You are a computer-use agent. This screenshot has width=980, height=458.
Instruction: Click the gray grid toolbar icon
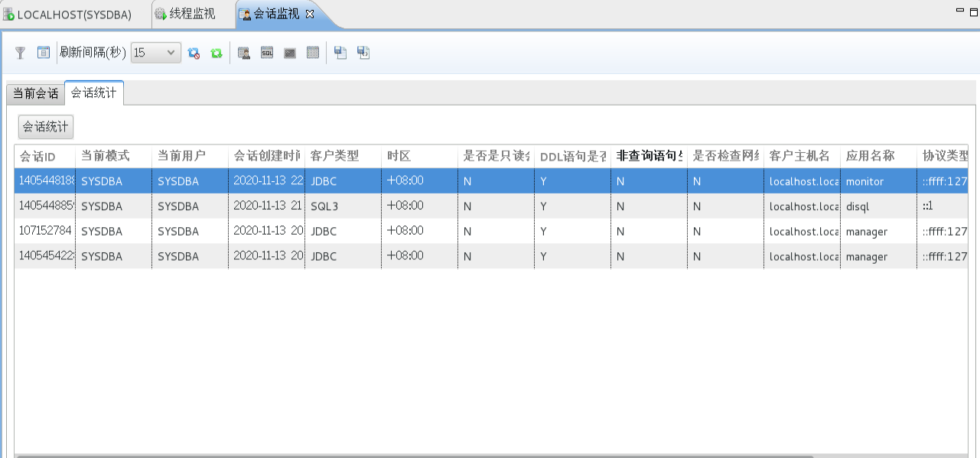[313, 53]
